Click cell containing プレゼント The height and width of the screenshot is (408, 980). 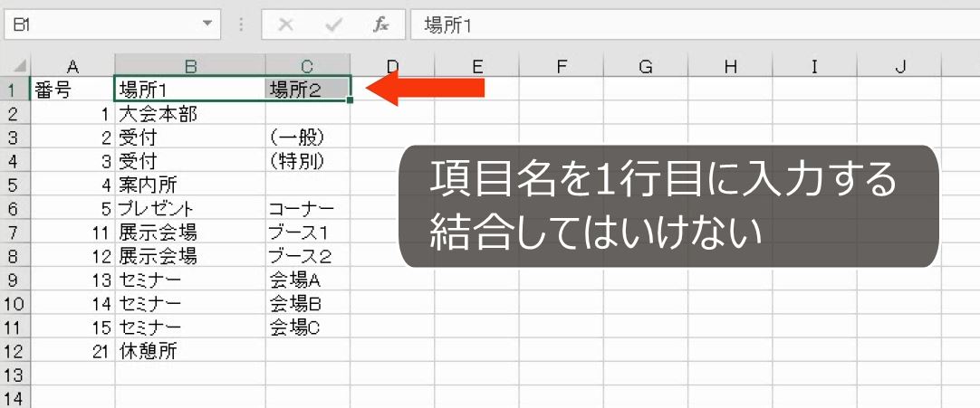(190, 208)
